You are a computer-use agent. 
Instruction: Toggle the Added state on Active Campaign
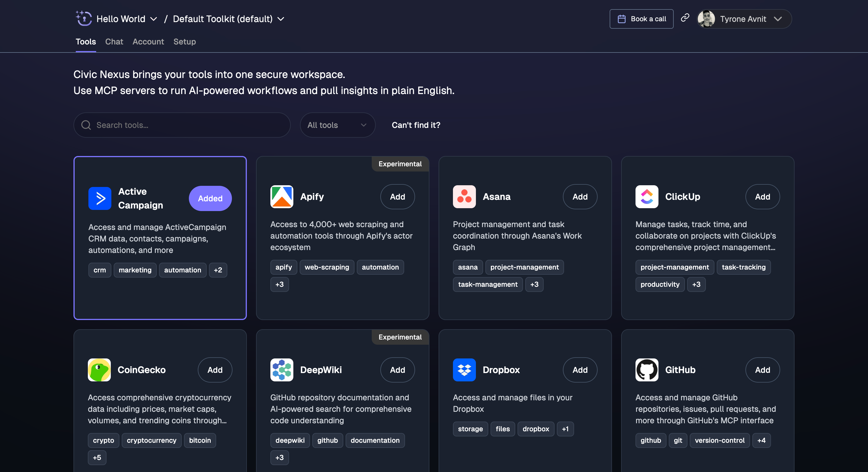tap(210, 198)
